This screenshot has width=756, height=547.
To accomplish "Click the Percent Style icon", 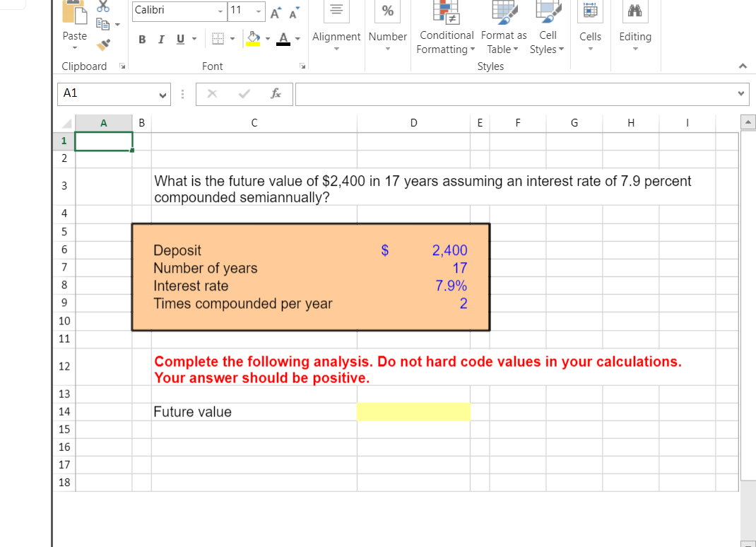I will point(388,11).
